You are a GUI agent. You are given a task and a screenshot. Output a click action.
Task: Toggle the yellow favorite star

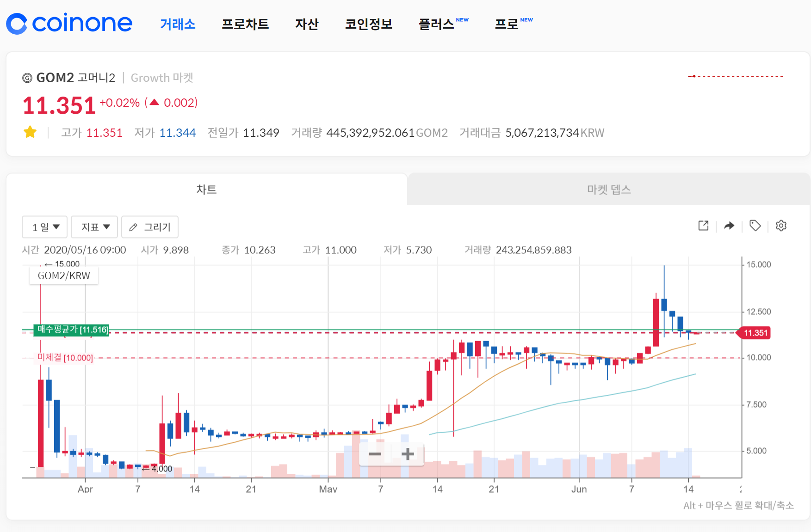click(30, 132)
